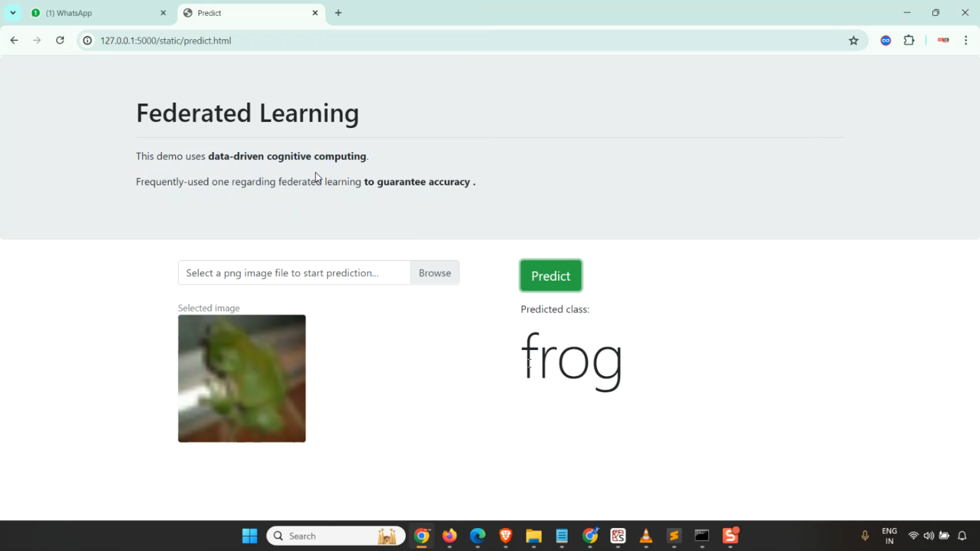Open the second Chrome profile icon in taskbar
This screenshot has height=551, width=980.
pyautogui.click(x=590, y=536)
